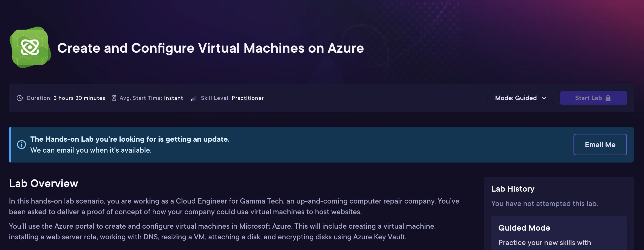Click the 'Practitioner' skill level value

click(248, 98)
